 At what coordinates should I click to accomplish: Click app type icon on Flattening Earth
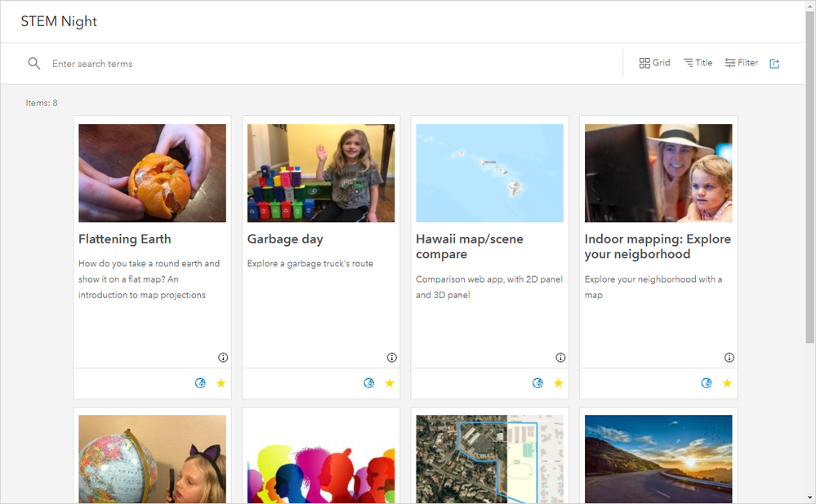(200, 383)
